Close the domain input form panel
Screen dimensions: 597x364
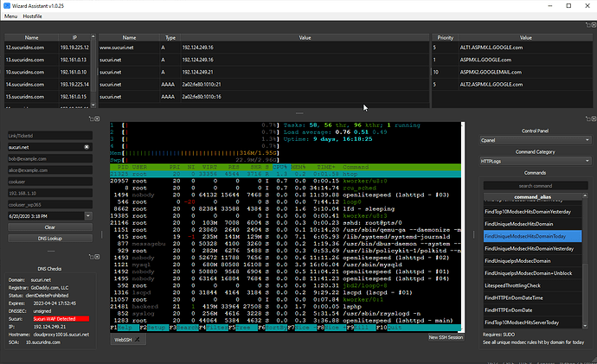97,118
